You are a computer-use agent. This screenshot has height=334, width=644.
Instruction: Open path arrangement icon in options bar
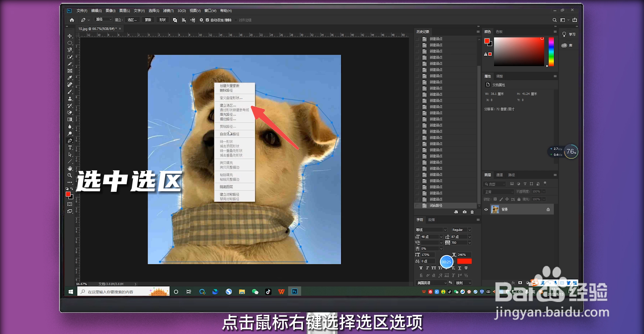tap(193, 20)
